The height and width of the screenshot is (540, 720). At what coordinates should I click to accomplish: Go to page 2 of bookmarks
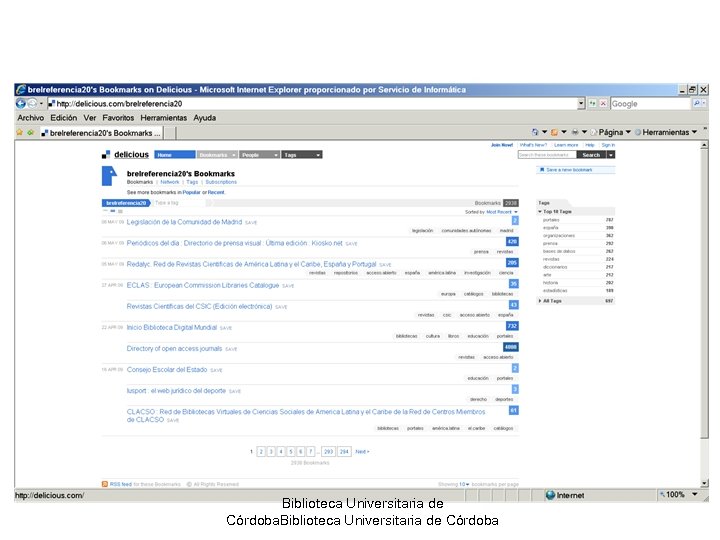point(261,452)
